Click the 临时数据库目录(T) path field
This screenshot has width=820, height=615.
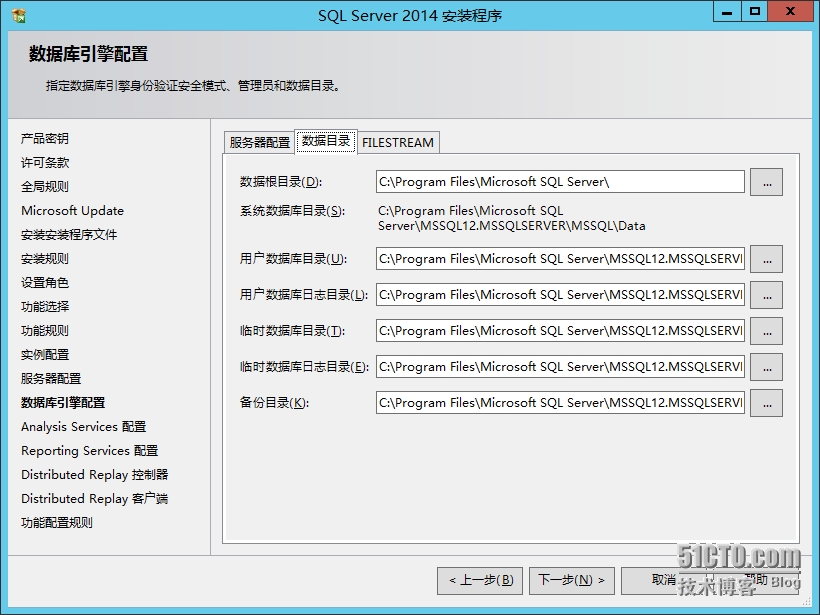click(560, 331)
